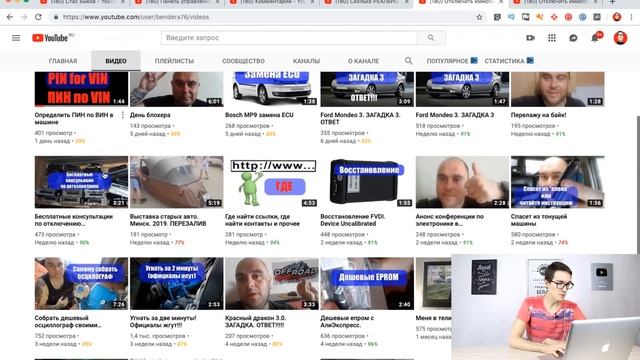Click the Самому собрать осциллограф thumbnail

[81, 283]
